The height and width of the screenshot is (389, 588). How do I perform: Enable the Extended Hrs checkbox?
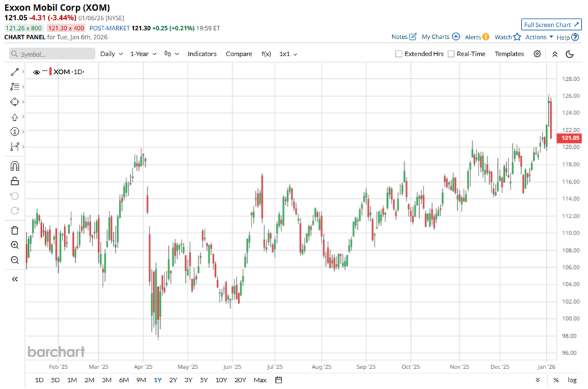coord(398,54)
